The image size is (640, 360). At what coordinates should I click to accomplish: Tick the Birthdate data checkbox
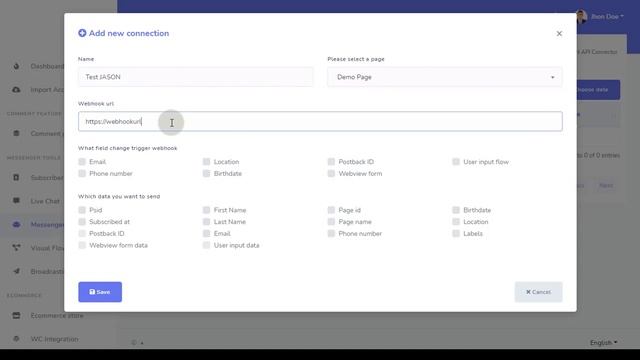tap(456, 210)
